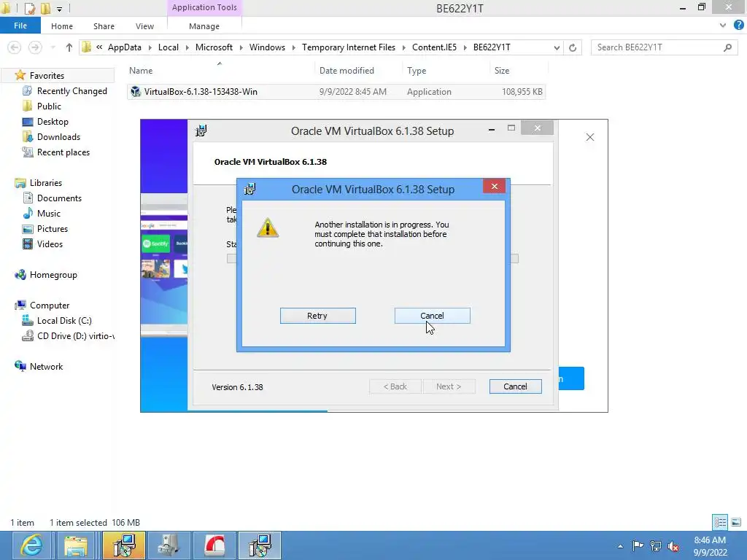Switch to large icons view layout
Viewport: 747px width, 560px height.
point(736,522)
